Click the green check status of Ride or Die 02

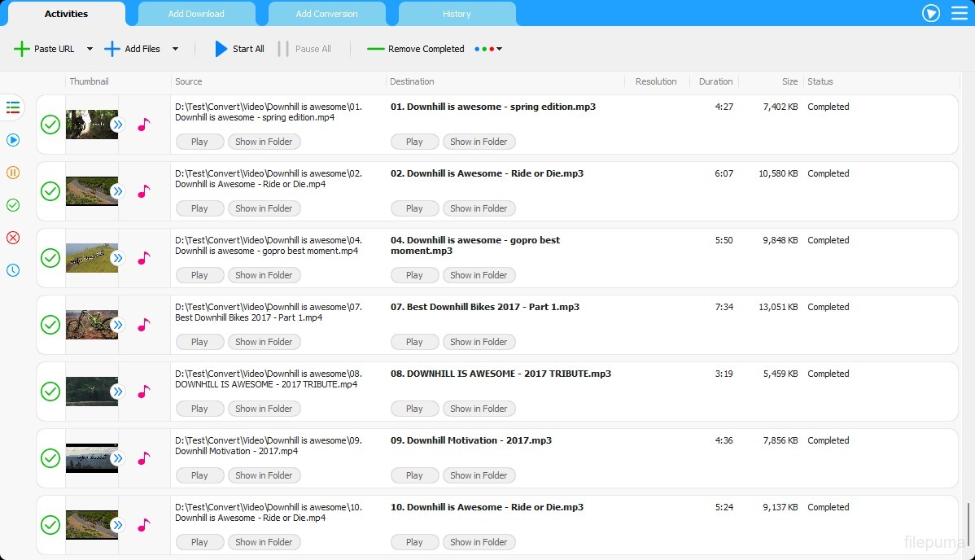50,191
